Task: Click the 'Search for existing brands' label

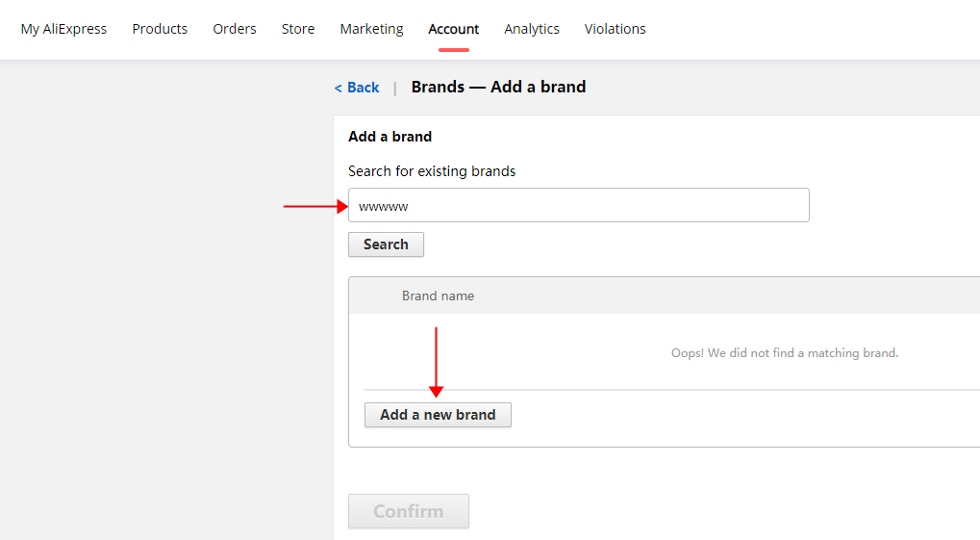Action: point(432,171)
